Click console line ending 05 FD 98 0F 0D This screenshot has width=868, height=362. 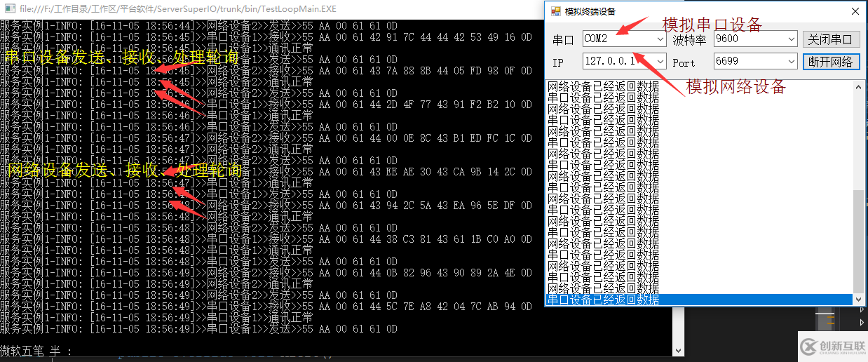[266, 71]
